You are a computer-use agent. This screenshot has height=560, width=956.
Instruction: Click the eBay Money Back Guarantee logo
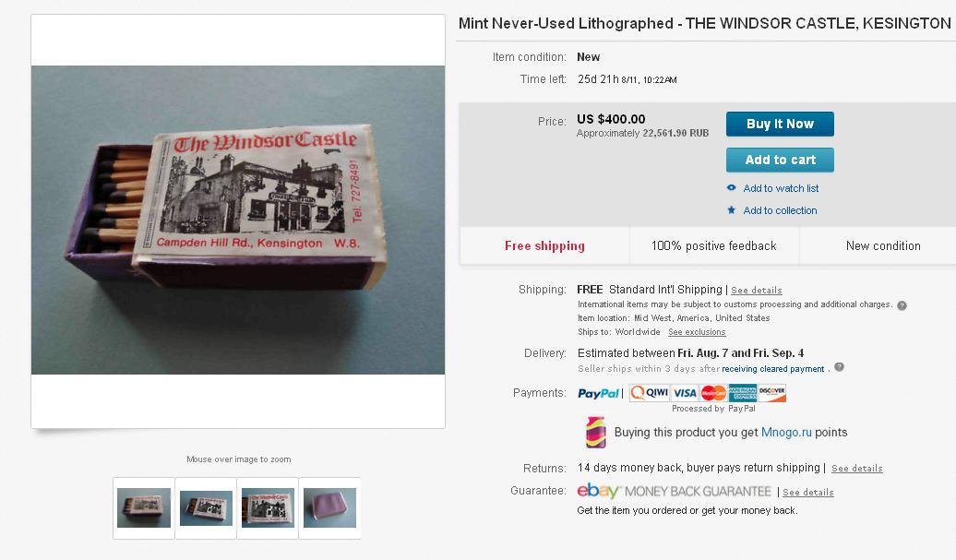coord(675,491)
